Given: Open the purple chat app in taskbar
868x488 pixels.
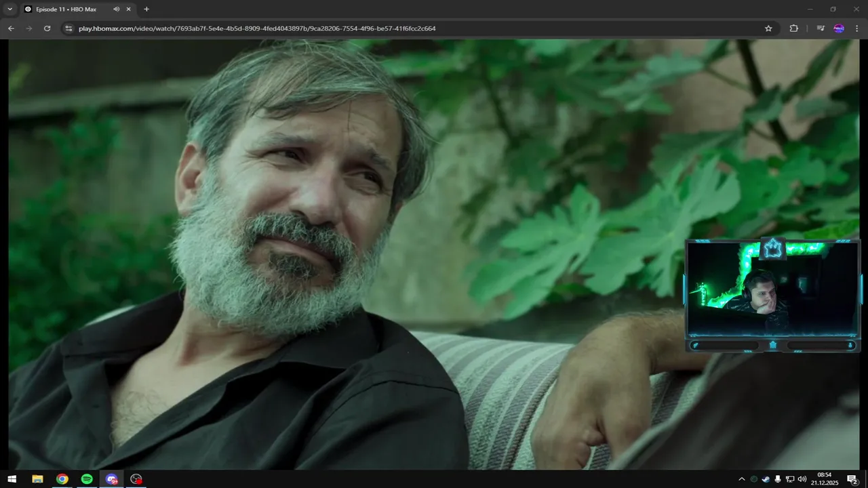Looking at the screenshot, I should point(112,479).
